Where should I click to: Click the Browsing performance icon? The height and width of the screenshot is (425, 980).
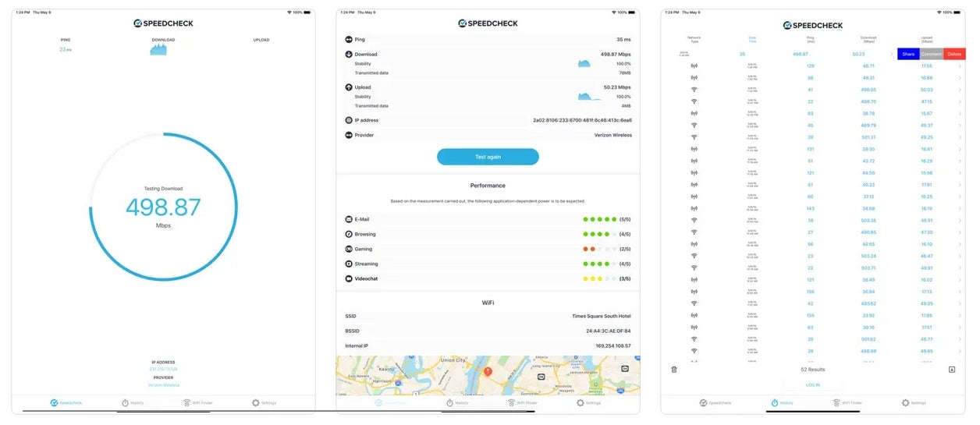click(x=349, y=234)
